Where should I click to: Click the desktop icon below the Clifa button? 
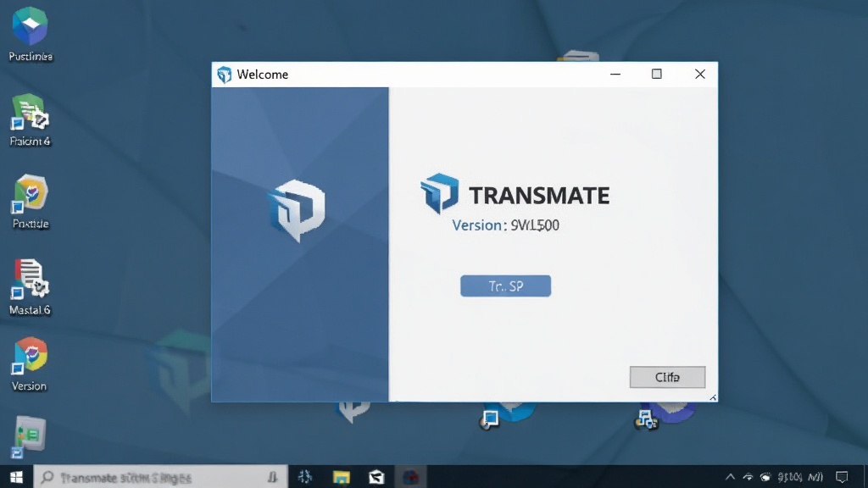pyautogui.click(x=665, y=415)
